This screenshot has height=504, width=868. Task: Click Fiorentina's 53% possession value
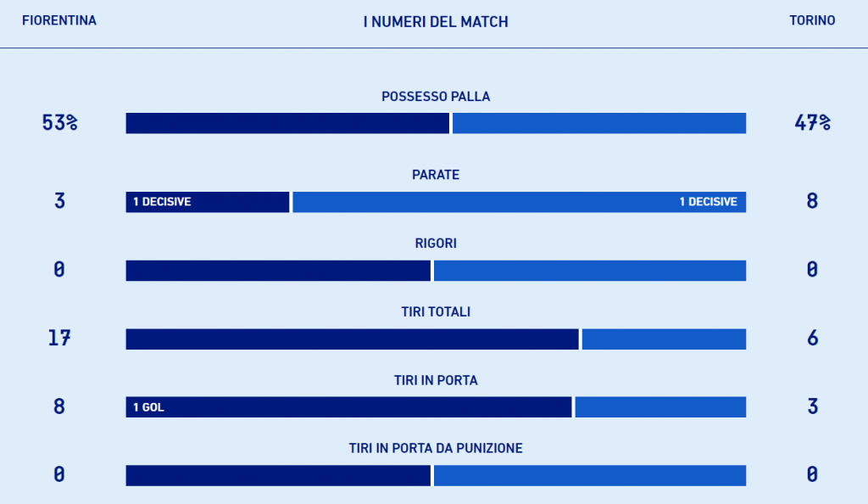(59, 123)
